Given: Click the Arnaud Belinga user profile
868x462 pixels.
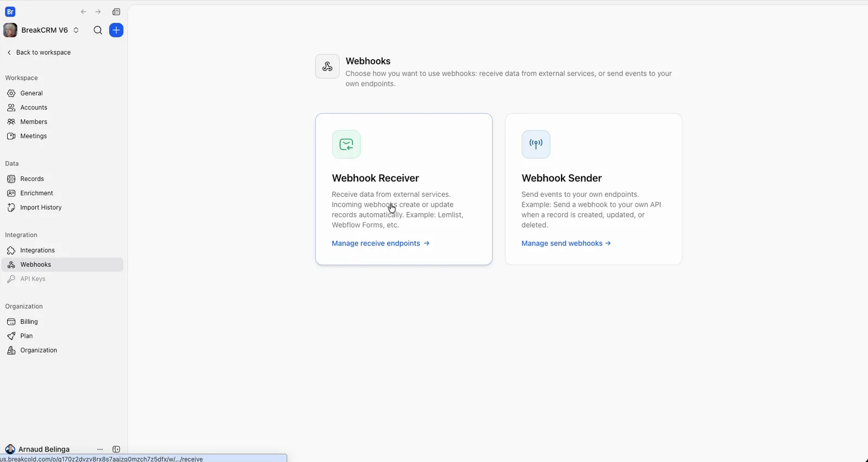Looking at the screenshot, I should click(x=37, y=450).
